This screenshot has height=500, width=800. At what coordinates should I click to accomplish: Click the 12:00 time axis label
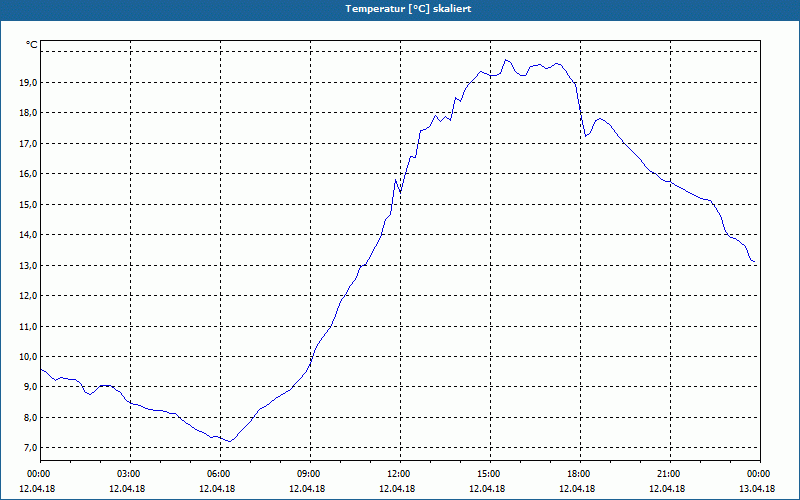point(400,474)
